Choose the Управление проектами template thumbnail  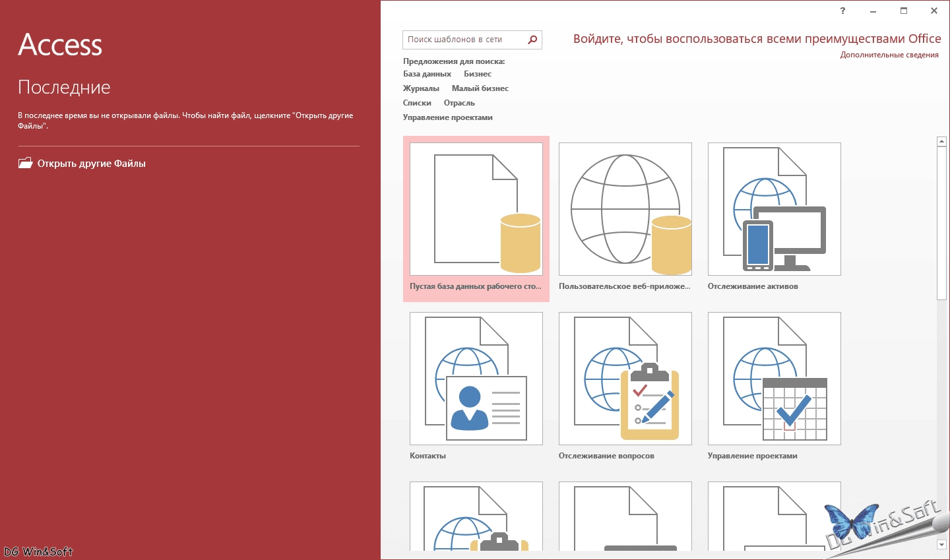(x=775, y=379)
